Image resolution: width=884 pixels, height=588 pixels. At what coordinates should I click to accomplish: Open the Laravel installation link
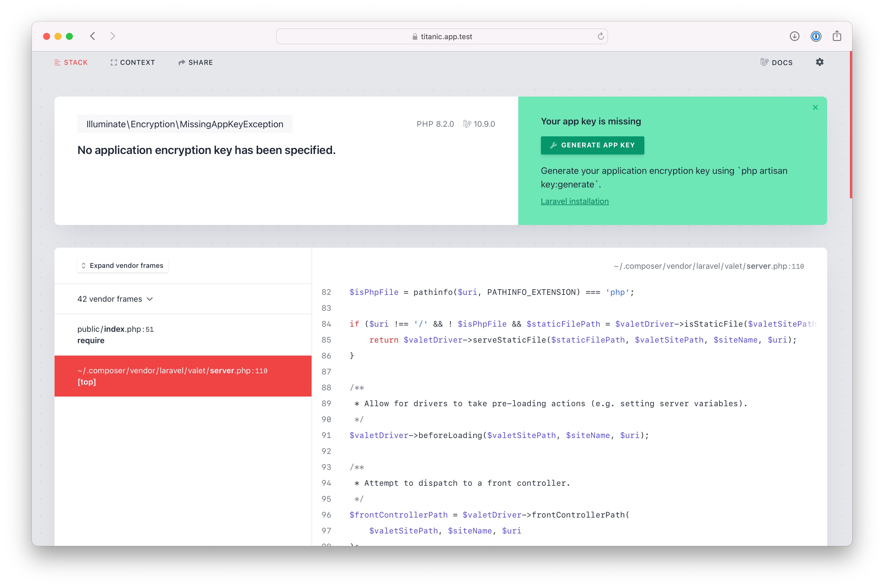coord(574,201)
